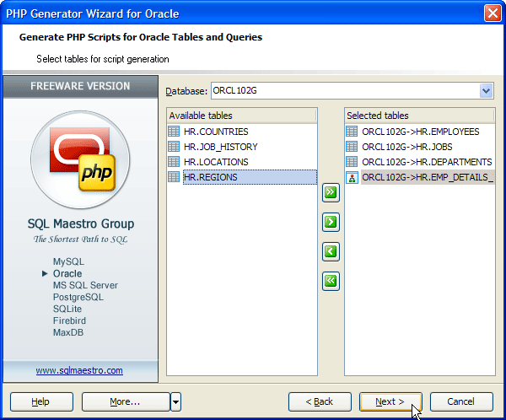
Task: Go to previous step with Back
Action: click(320, 402)
